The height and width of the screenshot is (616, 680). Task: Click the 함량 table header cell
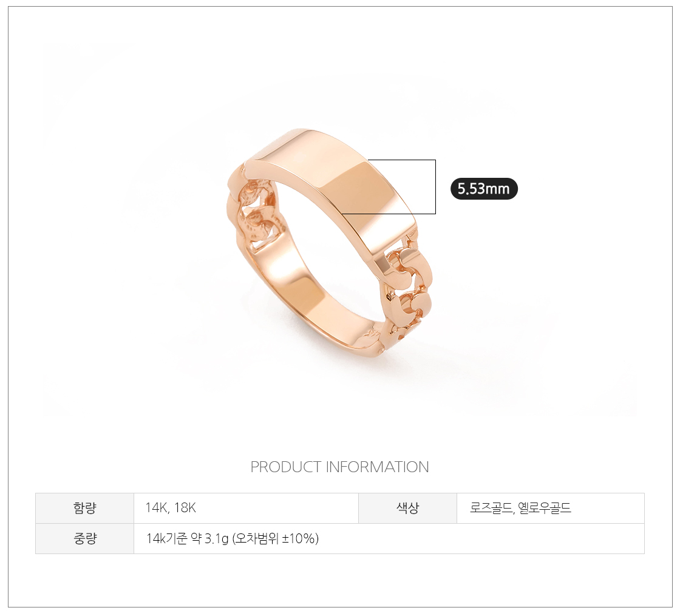(x=84, y=507)
